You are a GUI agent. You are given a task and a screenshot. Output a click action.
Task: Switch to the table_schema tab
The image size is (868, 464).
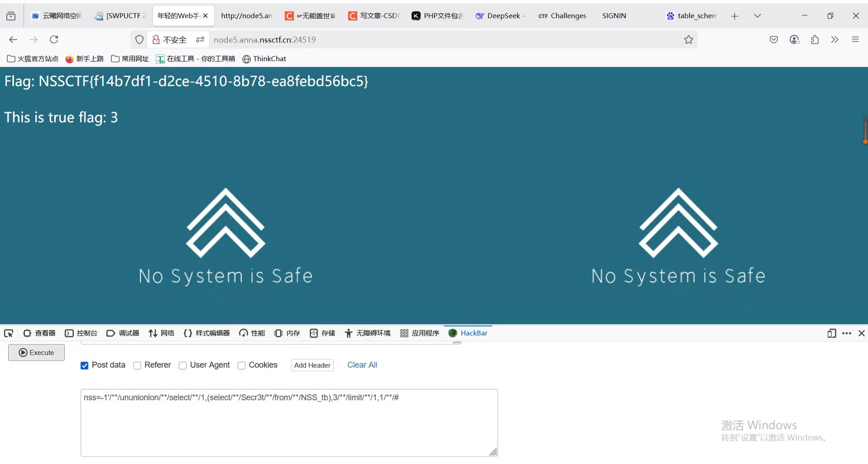click(x=691, y=16)
